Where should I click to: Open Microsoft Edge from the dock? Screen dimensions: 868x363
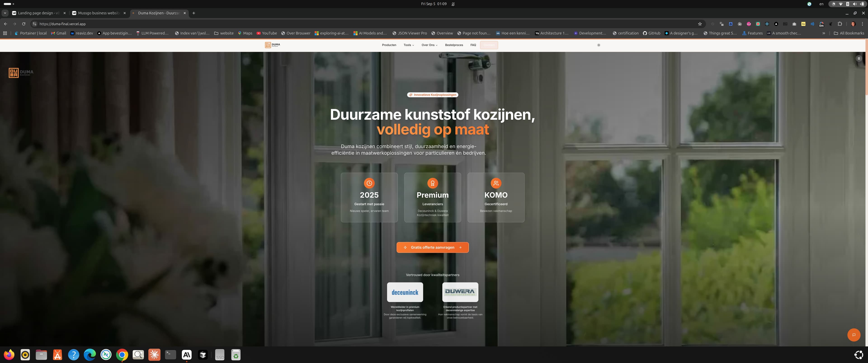coord(90,355)
